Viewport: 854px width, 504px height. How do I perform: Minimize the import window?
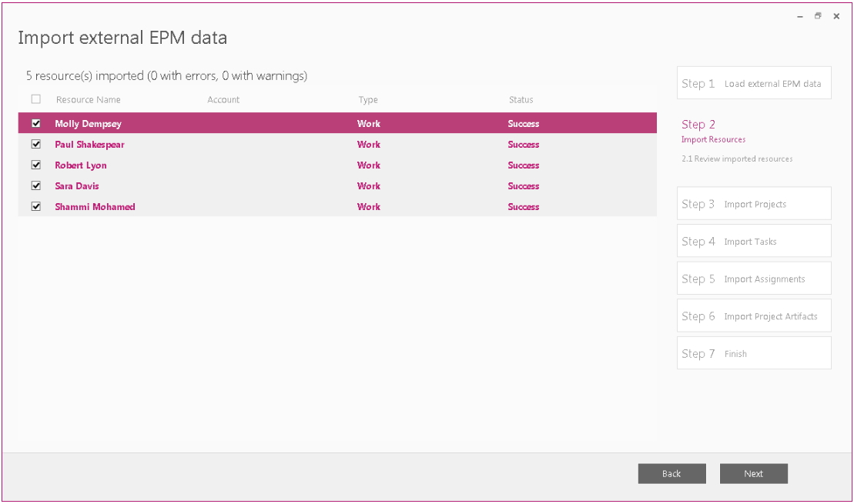click(800, 16)
